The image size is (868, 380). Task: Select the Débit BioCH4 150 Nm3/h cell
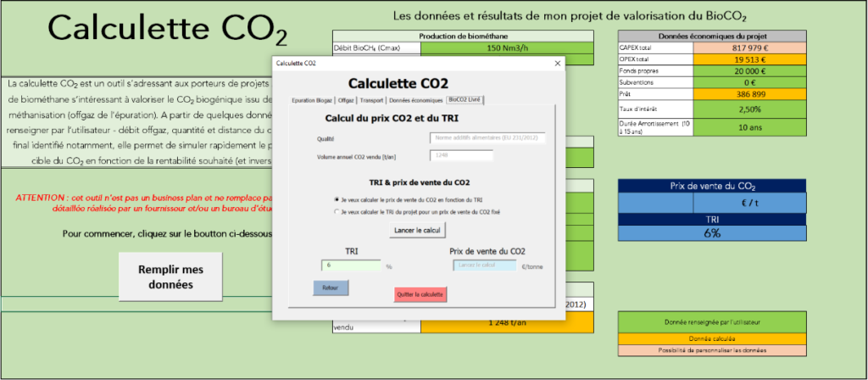pyautogui.click(x=507, y=47)
